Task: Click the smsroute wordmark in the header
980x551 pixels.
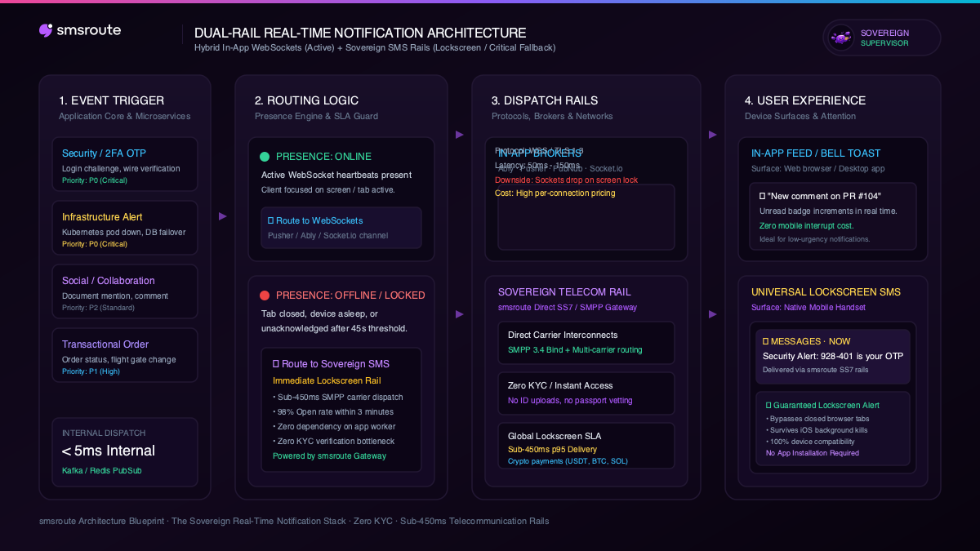Action: [89, 30]
